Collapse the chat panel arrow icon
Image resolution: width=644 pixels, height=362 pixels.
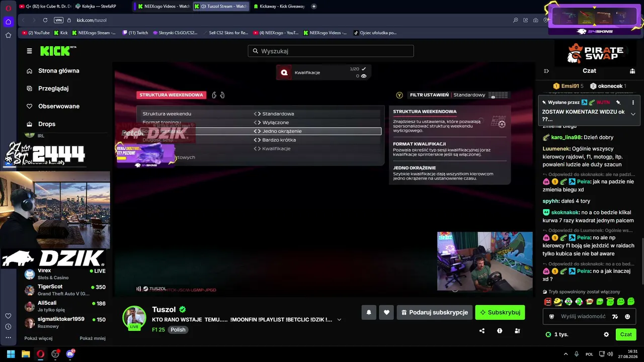(x=546, y=71)
